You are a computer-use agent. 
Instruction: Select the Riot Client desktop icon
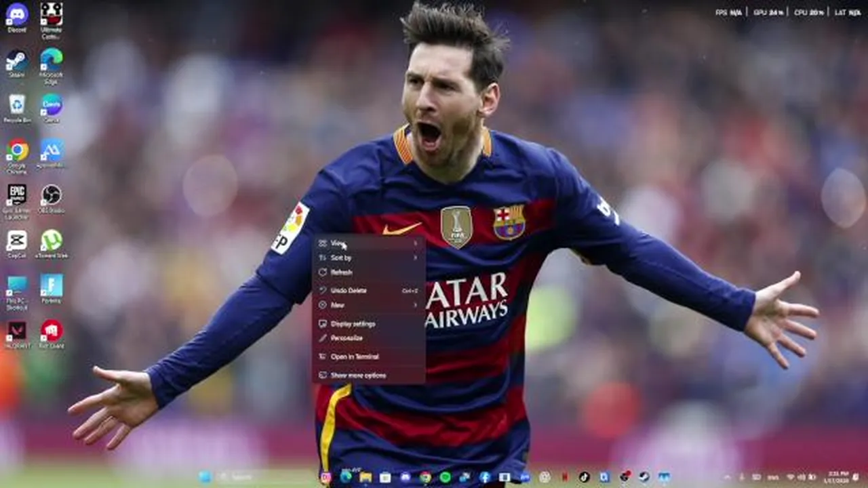[x=51, y=335]
